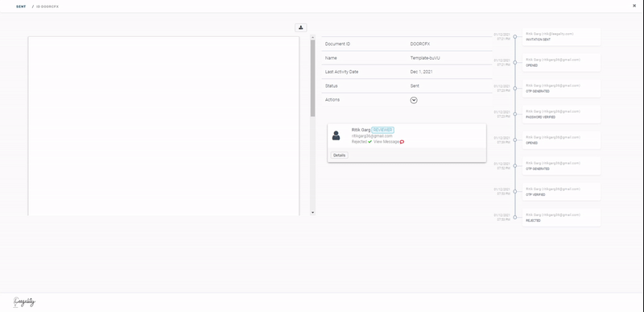Screen dimensions: 644x312
Task: Click the red message bubble icon
Action: (x=402, y=142)
